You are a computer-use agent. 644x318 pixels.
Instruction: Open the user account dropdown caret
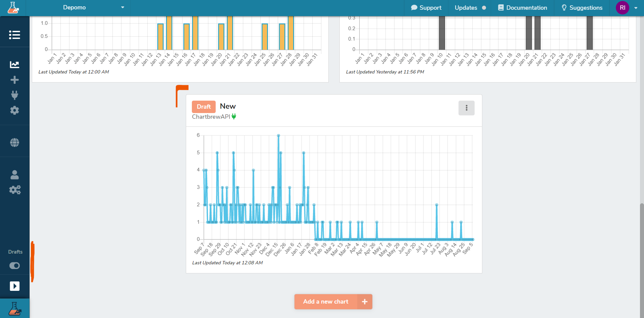(x=636, y=8)
